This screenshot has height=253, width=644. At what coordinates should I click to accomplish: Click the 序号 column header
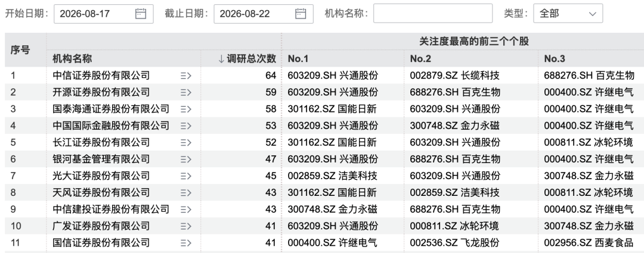pyautogui.click(x=20, y=50)
